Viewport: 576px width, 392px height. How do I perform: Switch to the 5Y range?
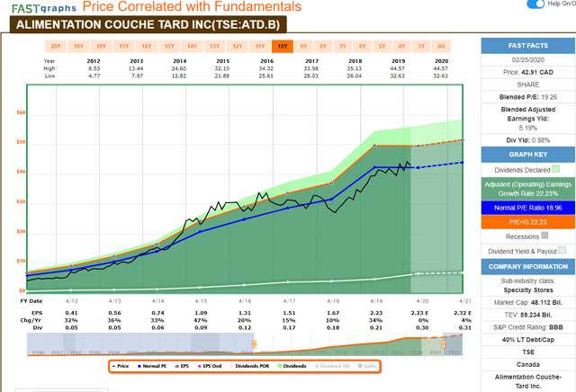tap(382, 46)
